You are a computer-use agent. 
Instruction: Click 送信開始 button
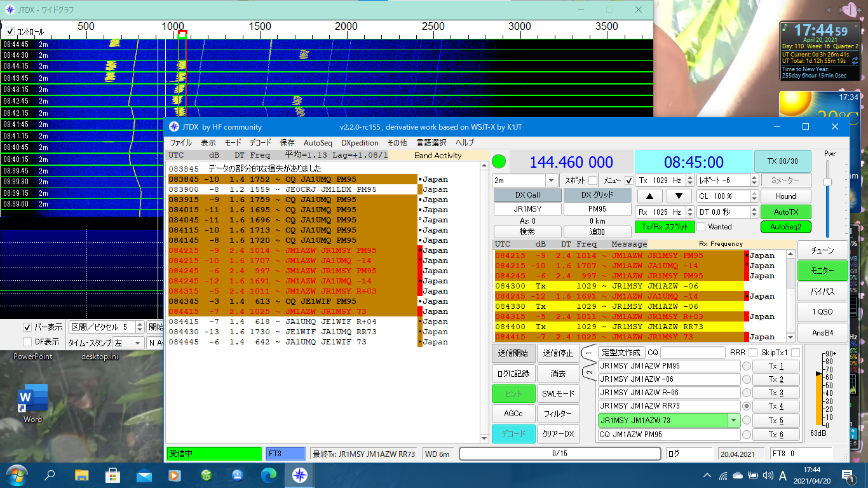coord(513,353)
